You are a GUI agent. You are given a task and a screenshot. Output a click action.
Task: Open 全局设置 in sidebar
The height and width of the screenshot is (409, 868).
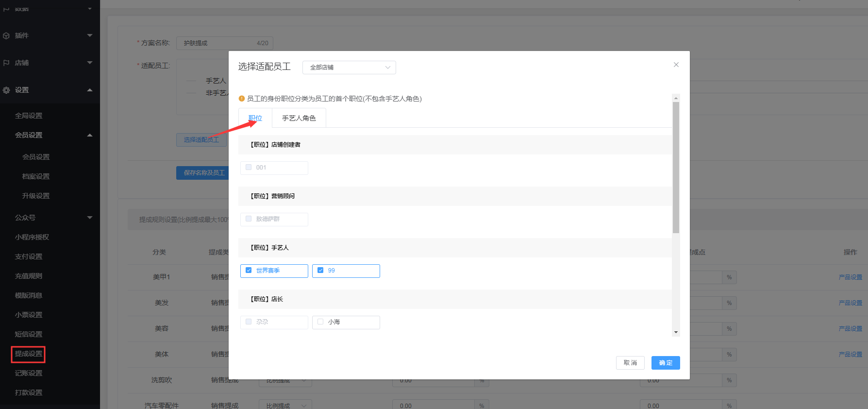point(29,116)
